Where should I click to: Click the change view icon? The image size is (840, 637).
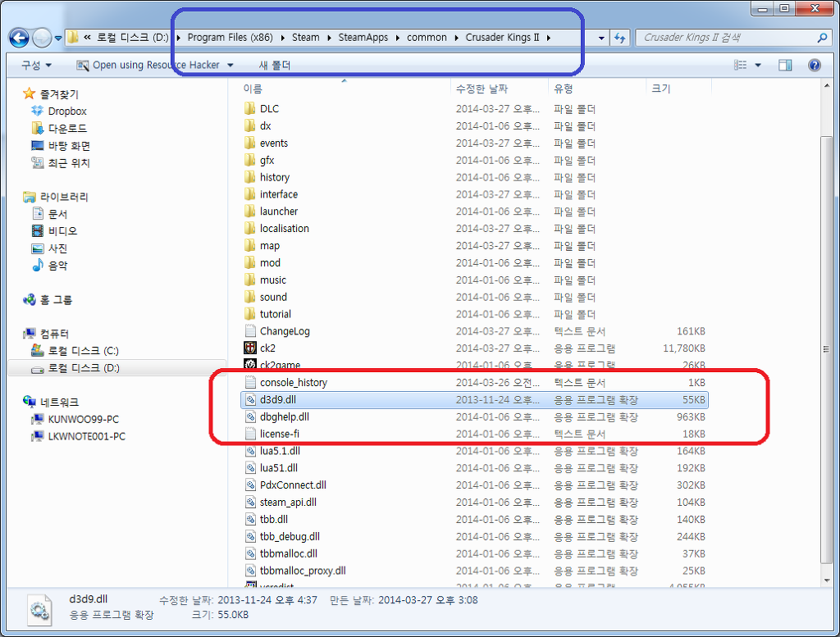coord(741,66)
